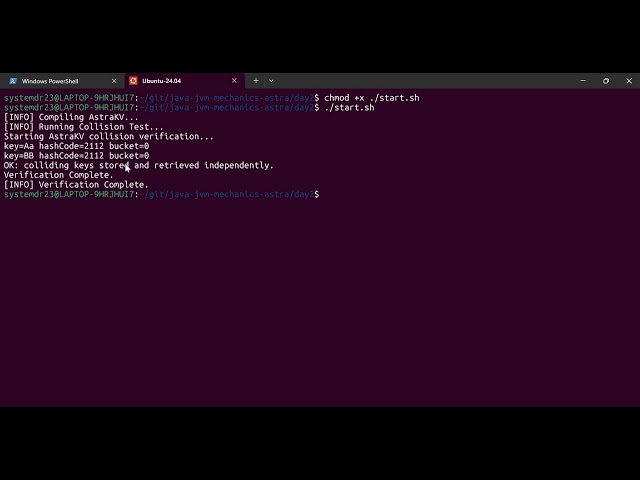This screenshot has width=640, height=480.
Task: Restore down the terminal window
Action: [606, 81]
